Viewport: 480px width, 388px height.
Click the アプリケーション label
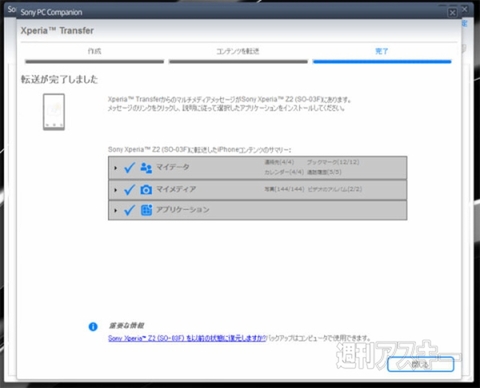click(x=183, y=210)
